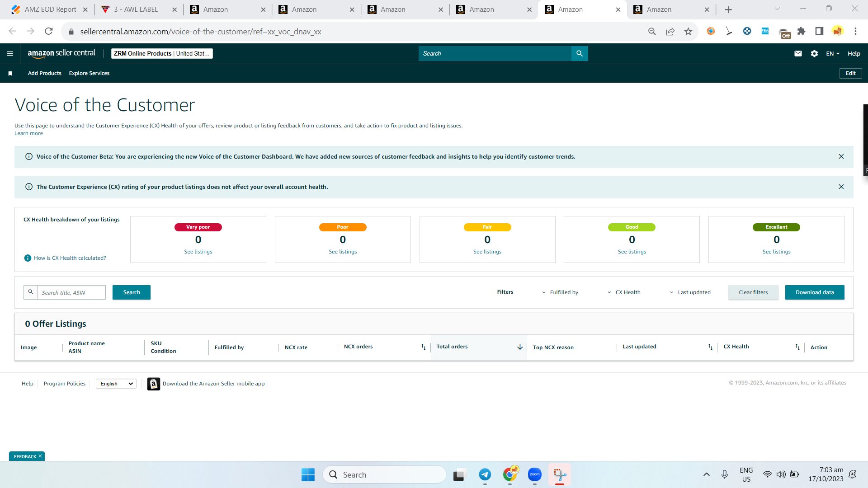Click the Download data button
Image resolution: width=868 pixels, height=488 pixels.
(x=815, y=292)
